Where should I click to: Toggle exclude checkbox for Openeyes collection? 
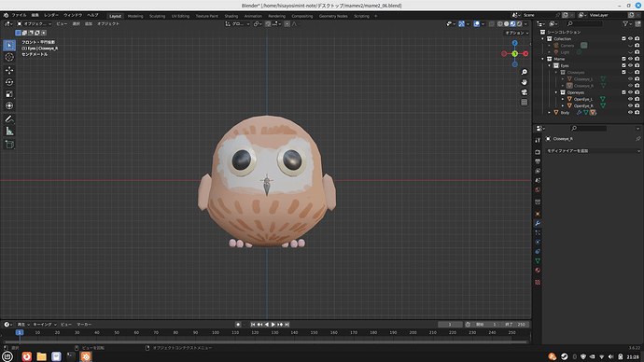point(623,92)
